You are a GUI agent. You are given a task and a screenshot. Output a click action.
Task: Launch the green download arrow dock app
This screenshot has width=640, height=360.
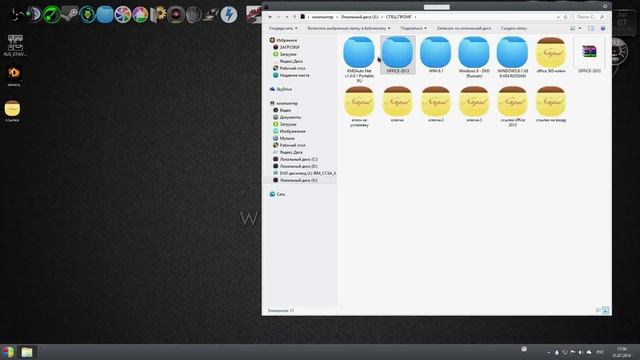(87, 15)
